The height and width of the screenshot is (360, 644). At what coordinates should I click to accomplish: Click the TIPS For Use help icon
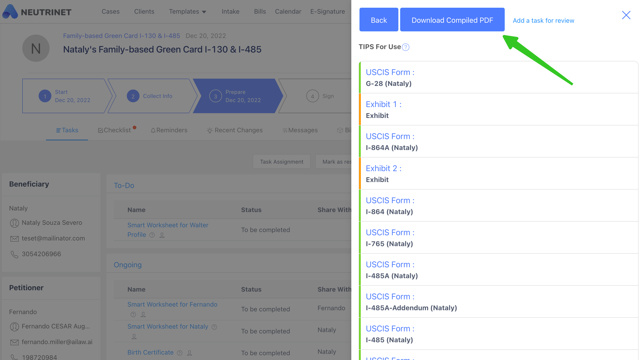405,47
